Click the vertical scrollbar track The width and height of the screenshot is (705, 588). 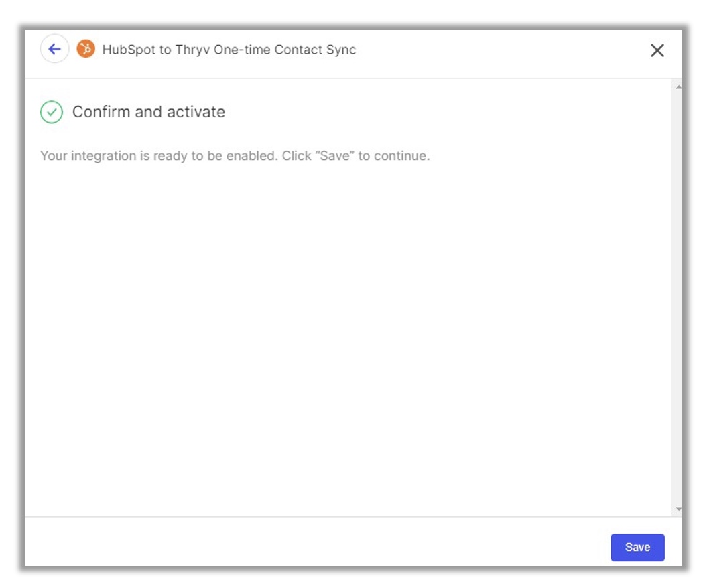click(x=678, y=297)
